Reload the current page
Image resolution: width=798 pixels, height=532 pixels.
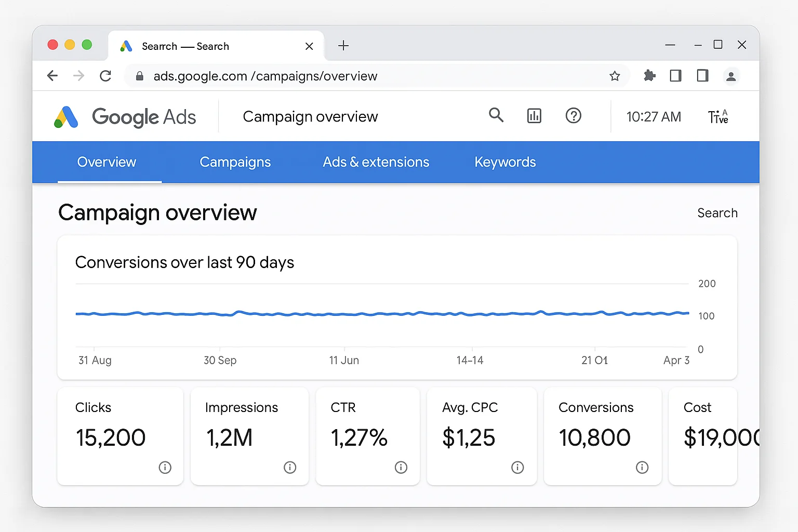105,76
